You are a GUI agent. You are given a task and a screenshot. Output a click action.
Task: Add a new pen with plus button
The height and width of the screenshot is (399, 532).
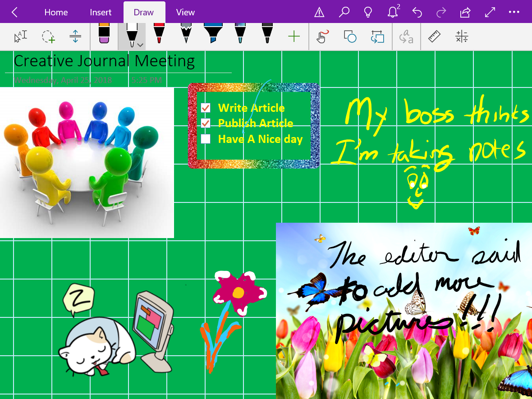click(x=294, y=37)
